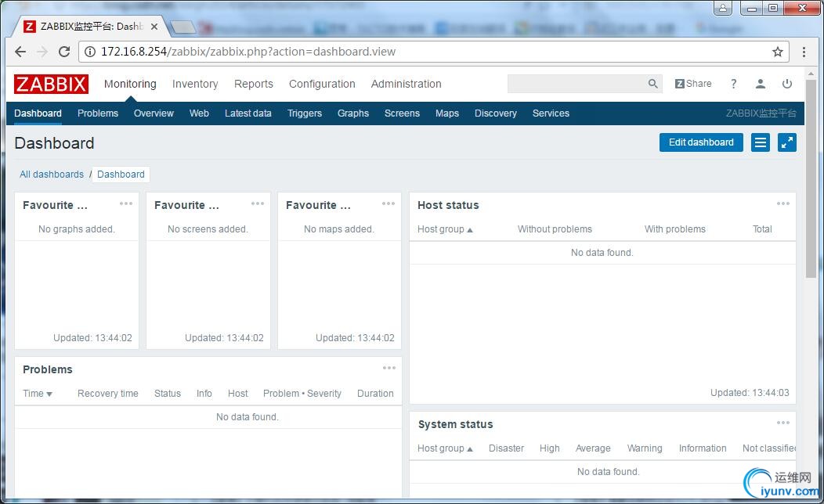Viewport: 824px width, 504px height.
Task: Click the sign out power icon
Action: (x=786, y=84)
